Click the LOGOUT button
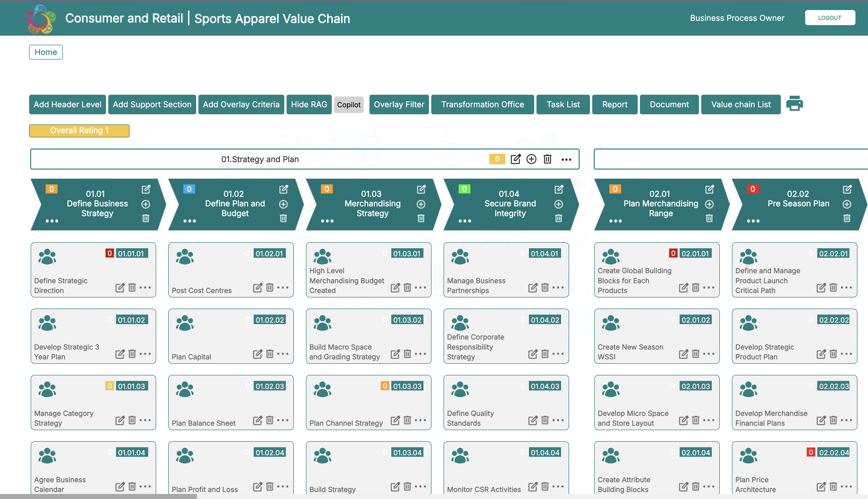The height and width of the screenshot is (499, 868). coord(830,18)
